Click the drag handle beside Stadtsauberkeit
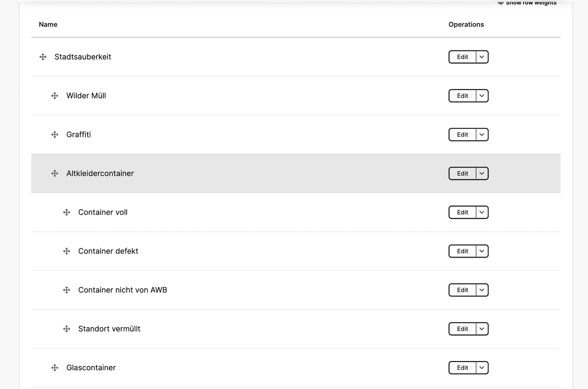The height and width of the screenshot is (389, 588). (43, 57)
